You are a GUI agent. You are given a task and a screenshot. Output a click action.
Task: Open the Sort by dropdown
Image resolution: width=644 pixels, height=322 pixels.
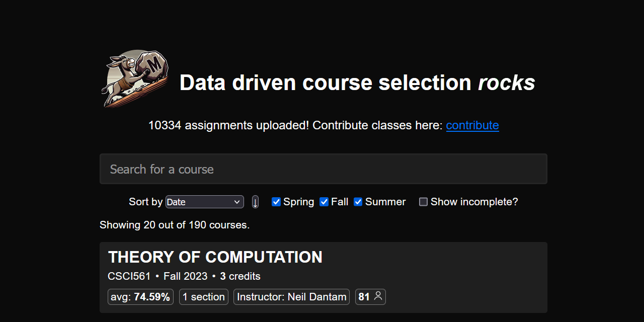204,201
